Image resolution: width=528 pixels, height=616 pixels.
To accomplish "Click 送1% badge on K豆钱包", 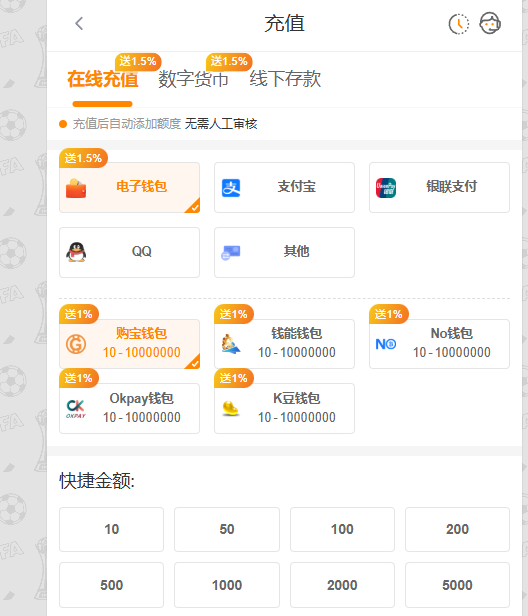I will [234, 378].
